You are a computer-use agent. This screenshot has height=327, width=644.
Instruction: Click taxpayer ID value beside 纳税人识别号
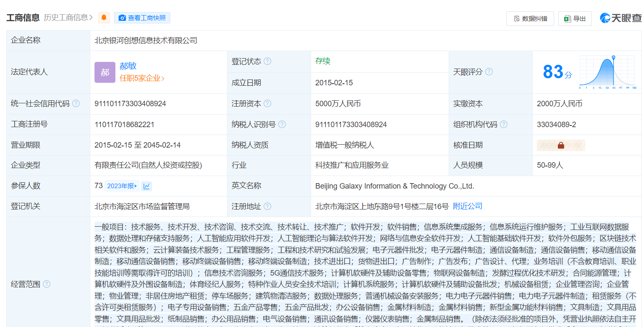[351, 125]
